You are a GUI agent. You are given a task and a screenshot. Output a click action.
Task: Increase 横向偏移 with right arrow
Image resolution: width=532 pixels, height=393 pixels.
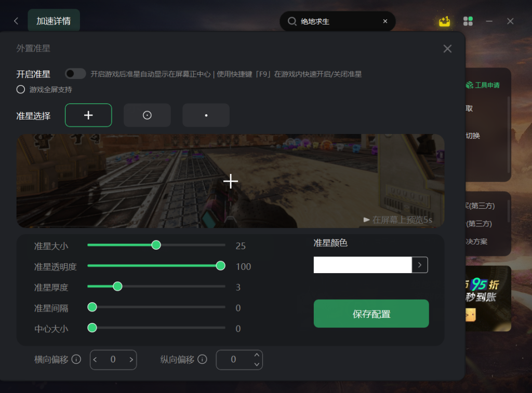[131, 359]
